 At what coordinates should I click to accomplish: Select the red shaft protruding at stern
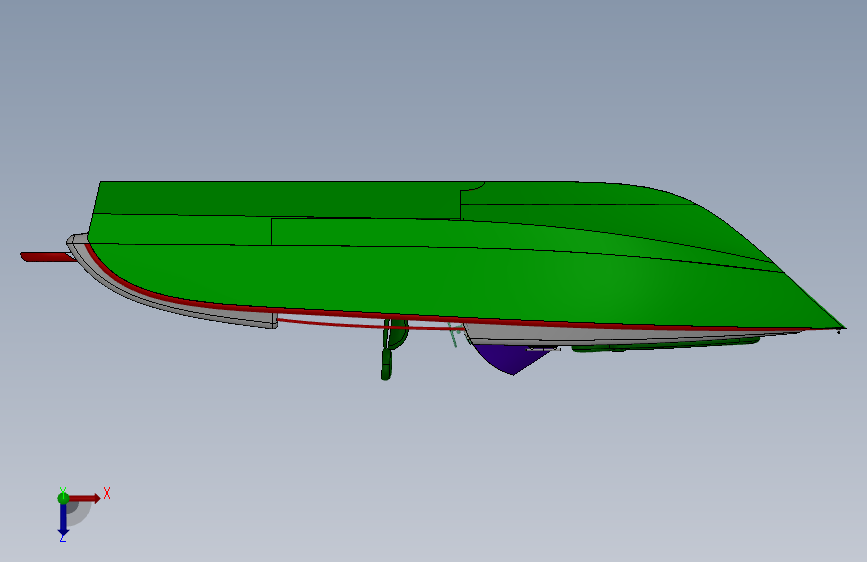tap(48, 257)
